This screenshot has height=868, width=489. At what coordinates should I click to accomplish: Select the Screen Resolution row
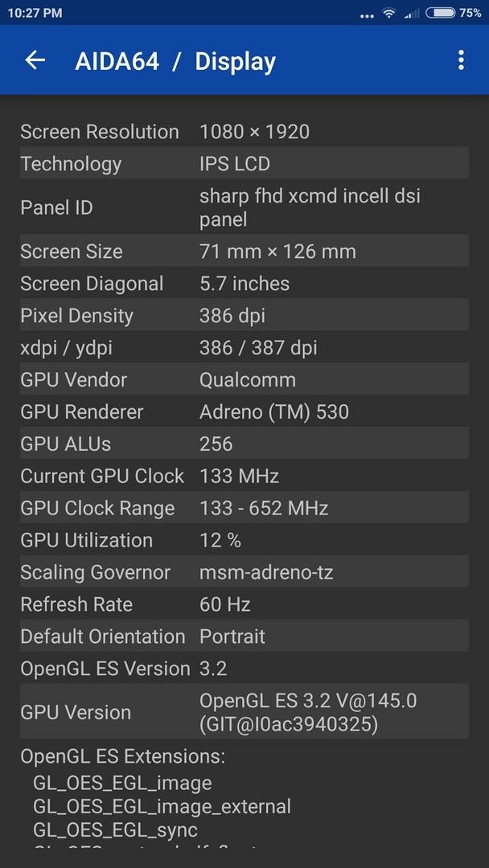[244, 132]
